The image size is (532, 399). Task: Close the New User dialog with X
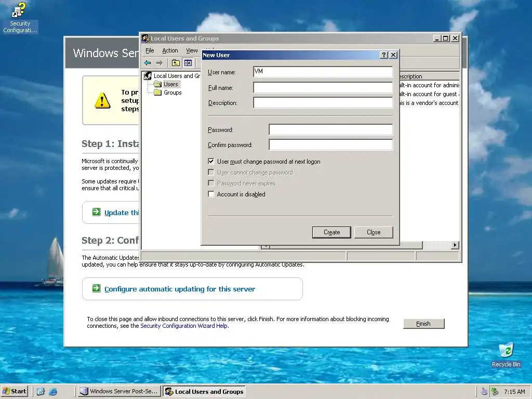393,55
